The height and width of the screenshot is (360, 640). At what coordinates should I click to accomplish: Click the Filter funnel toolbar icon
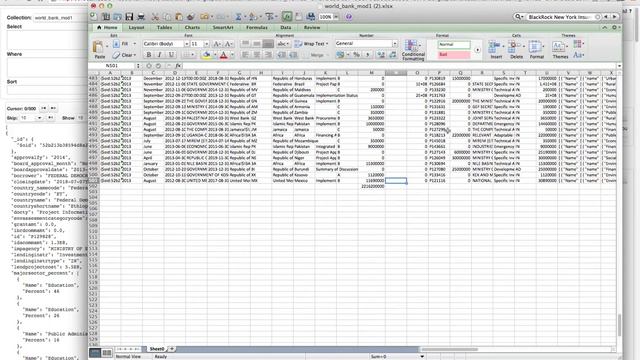point(269,17)
